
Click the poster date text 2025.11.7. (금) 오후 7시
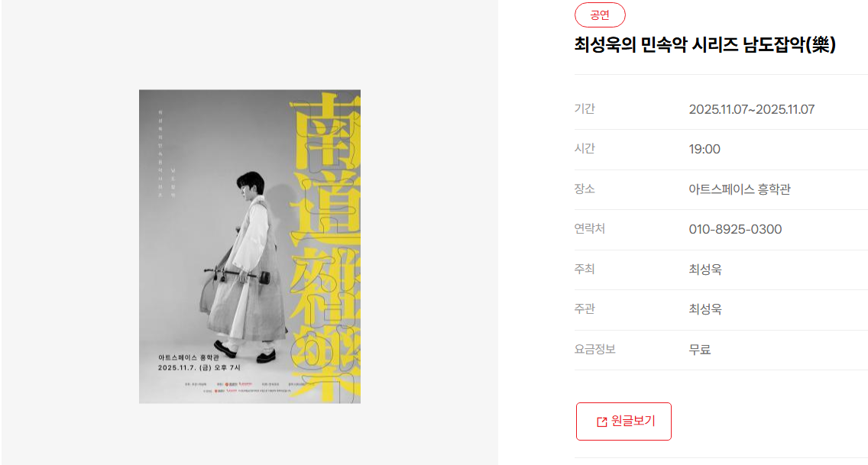click(199, 368)
